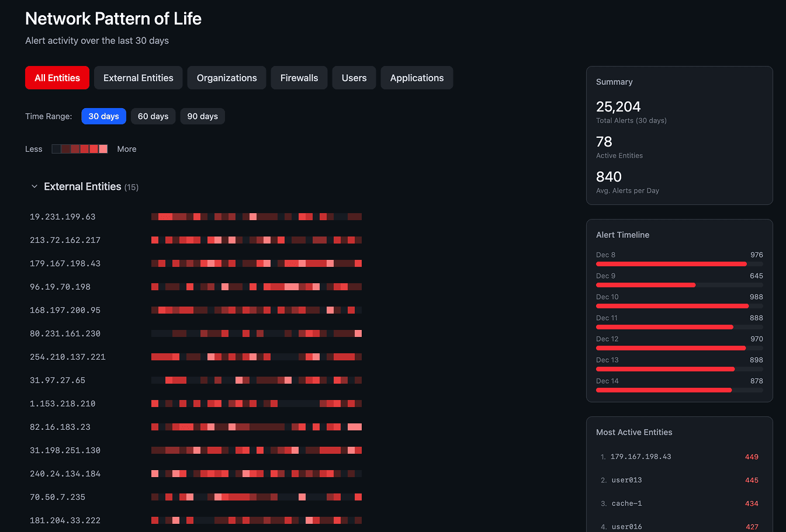This screenshot has height=532, width=786.
Task: Click a heatmap cell for 168.197.200.95
Action: tap(234, 310)
